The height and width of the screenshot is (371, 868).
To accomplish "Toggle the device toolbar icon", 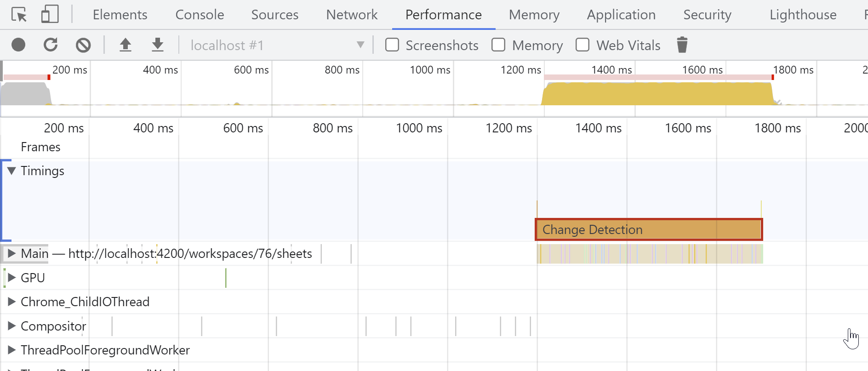I will pos(50,14).
